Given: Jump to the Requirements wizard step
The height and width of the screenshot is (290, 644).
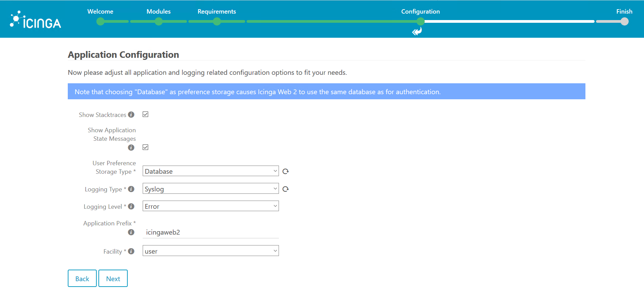Looking at the screenshot, I should [x=217, y=12].
